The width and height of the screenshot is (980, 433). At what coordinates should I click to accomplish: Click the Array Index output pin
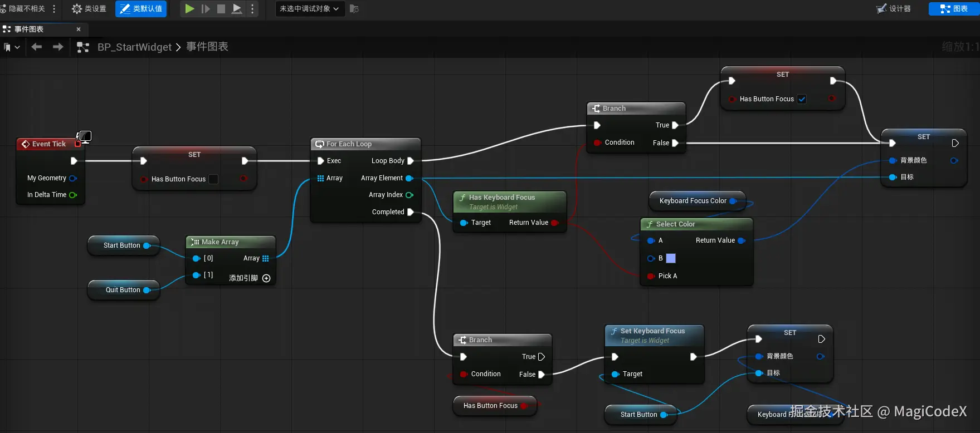[409, 195]
